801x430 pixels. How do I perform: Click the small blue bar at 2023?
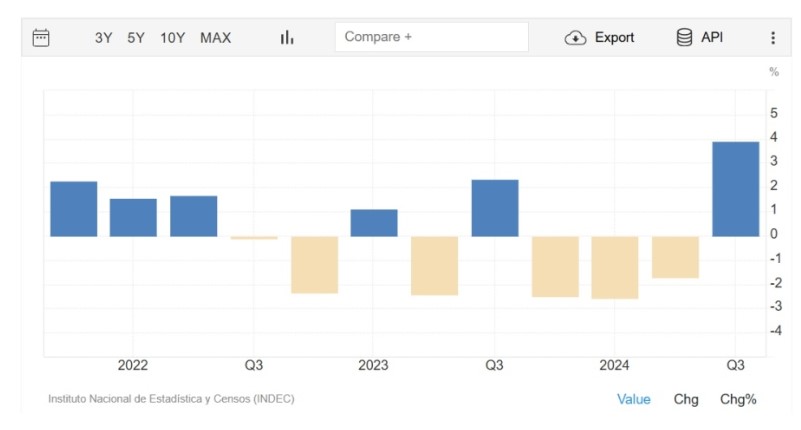[x=374, y=223]
